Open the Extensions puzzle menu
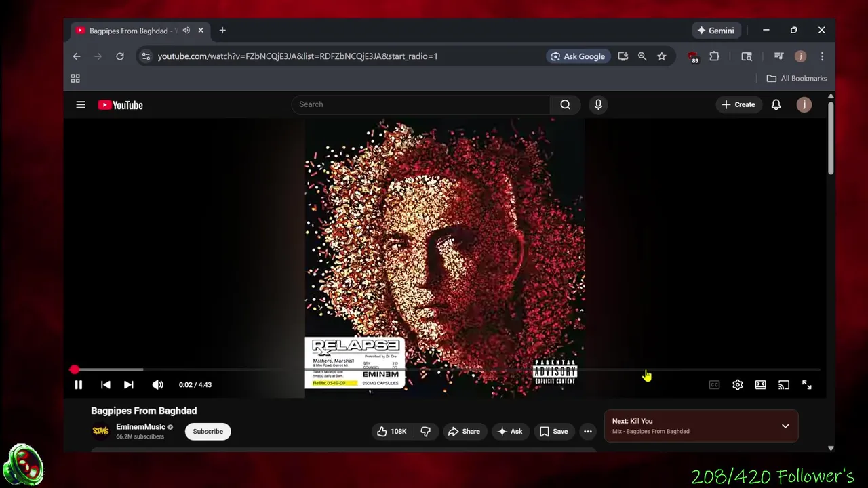This screenshot has width=868, height=488. click(x=714, y=56)
